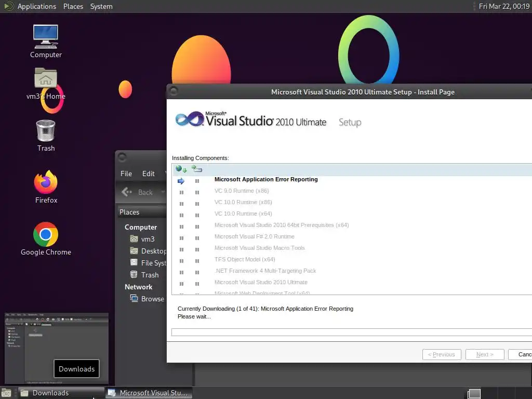Select VC 9.0 Runtime (x86) row
The height and width of the screenshot is (399, 532).
(352, 191)
